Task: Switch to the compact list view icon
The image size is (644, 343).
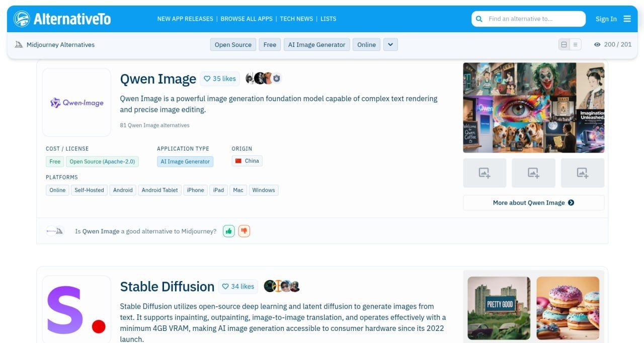Action: pyautogui.click(x=575, y=44)
